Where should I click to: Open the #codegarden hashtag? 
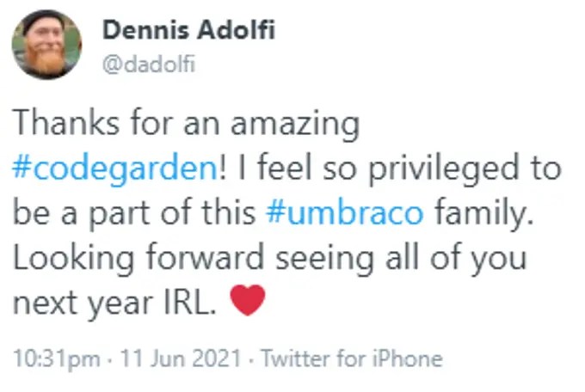[112, 167]
